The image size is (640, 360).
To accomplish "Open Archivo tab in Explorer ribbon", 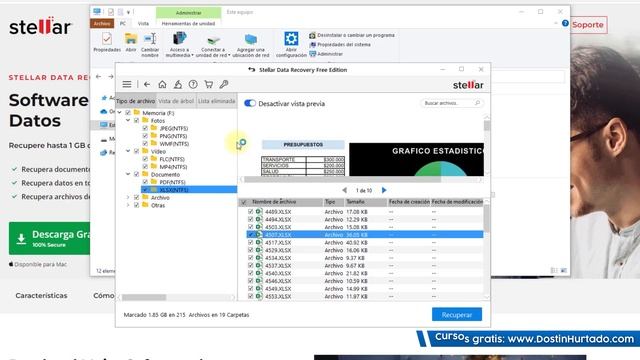I will [x=102, y=24].
